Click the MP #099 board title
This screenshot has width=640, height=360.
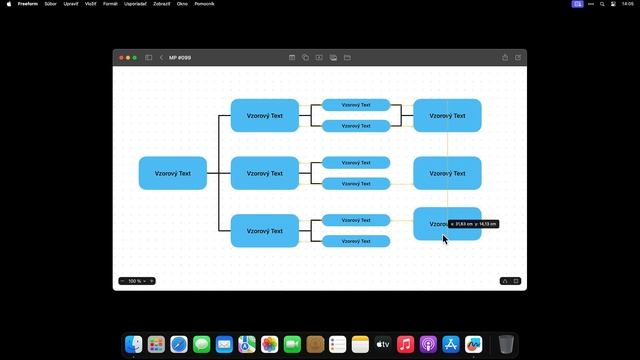pyautogui.click(x=180, y=58)
